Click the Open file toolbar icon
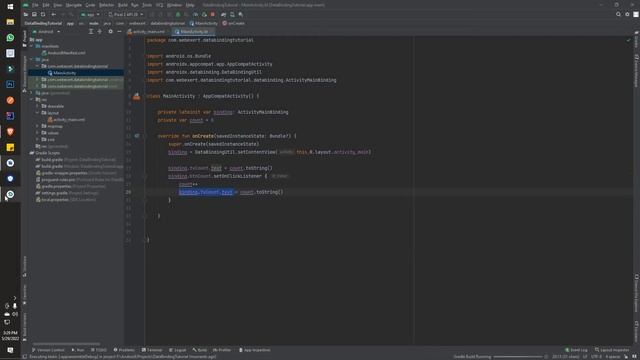Screen dimensions: 640x360 coord(26,14)
